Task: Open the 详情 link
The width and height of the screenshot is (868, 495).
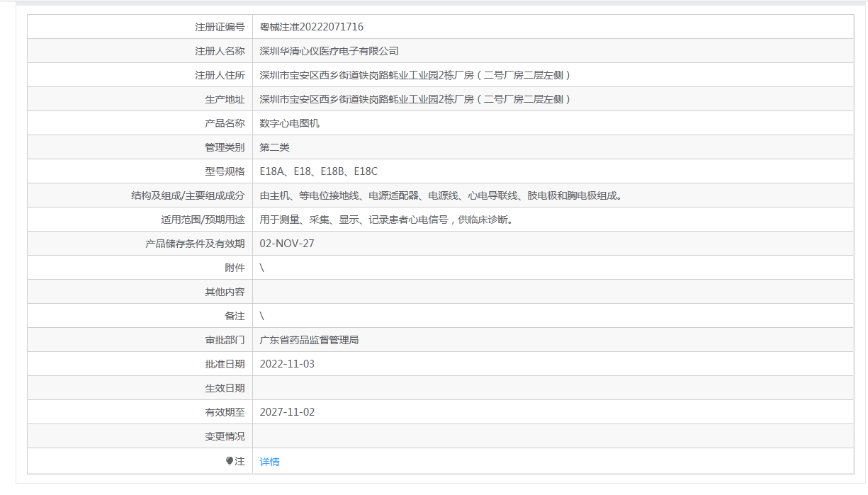Action: [269, 462]
